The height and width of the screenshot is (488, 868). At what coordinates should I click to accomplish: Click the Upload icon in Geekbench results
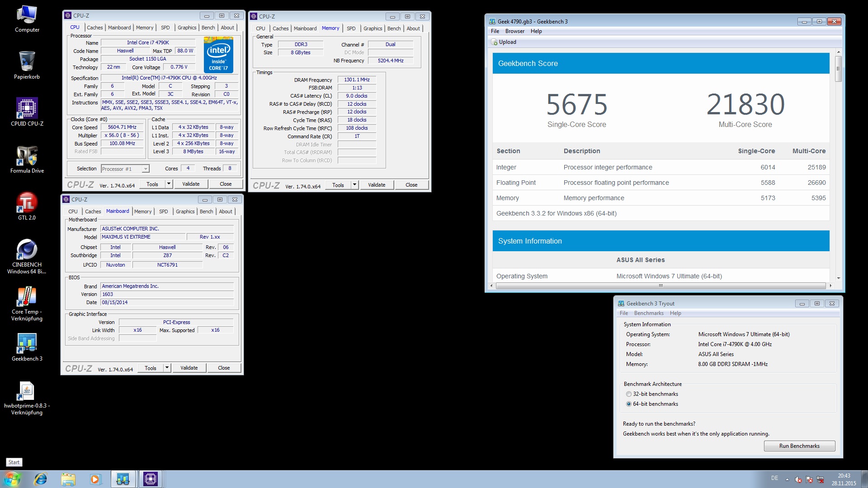495,42
